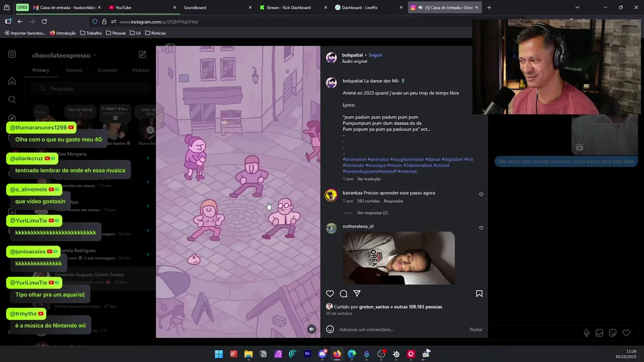Viewport: 644px width, 362px height.
Task: Send a heart in the chat
Action: [626, 333]
